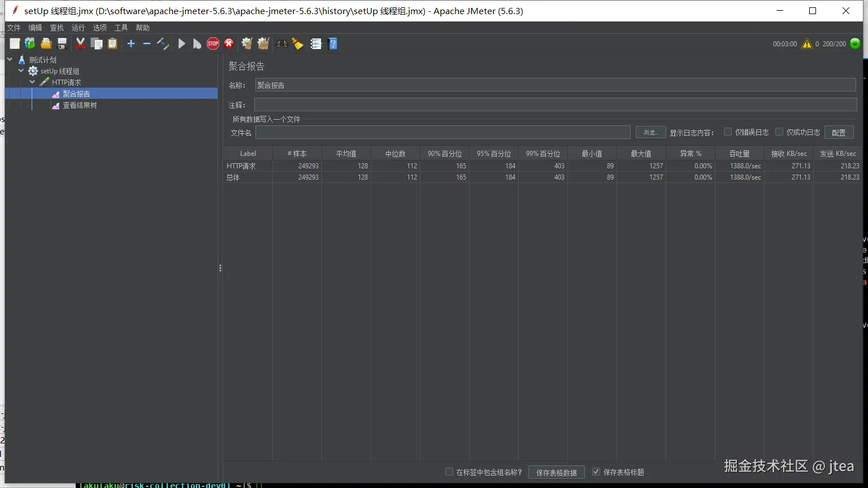
Task: Reset search using the yellow broom icon
Action: (298, 43)
